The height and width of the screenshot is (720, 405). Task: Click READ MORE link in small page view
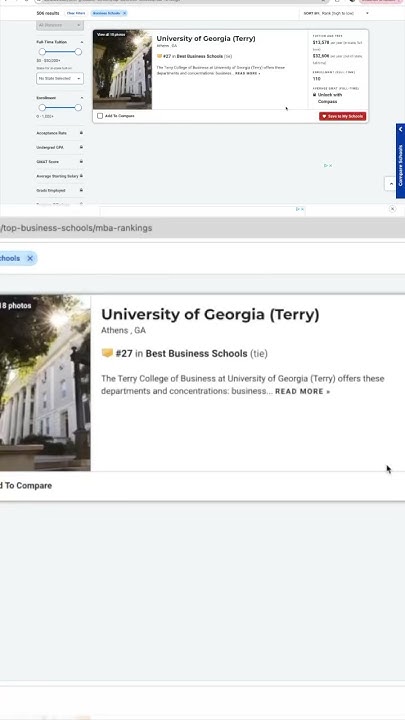click(x=248, y=73)
